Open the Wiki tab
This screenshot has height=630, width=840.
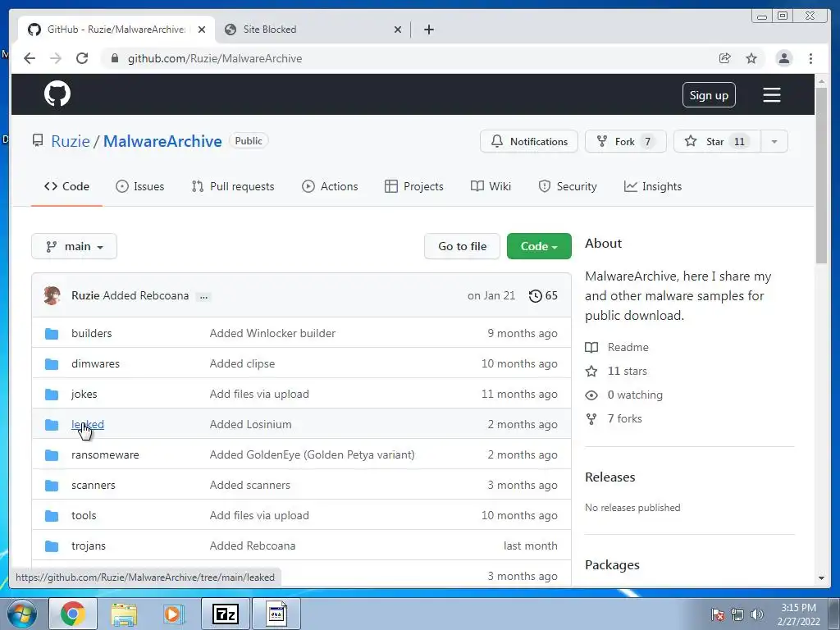491,186
